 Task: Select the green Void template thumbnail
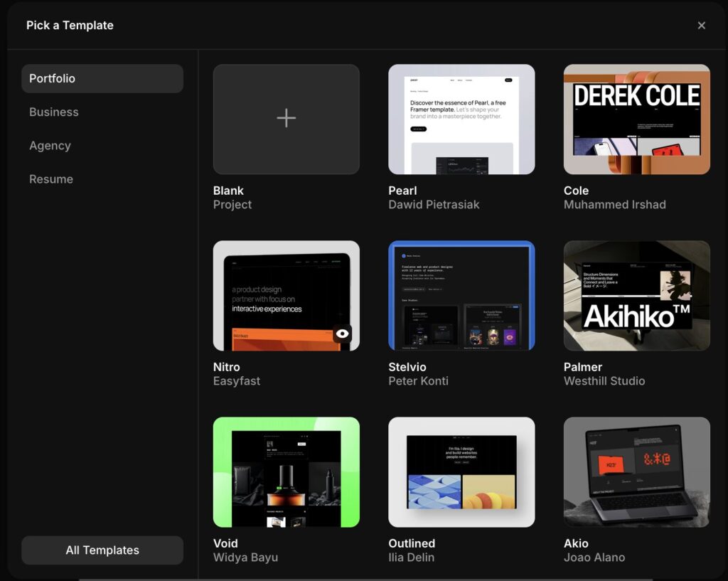click(x=286, y=471)
